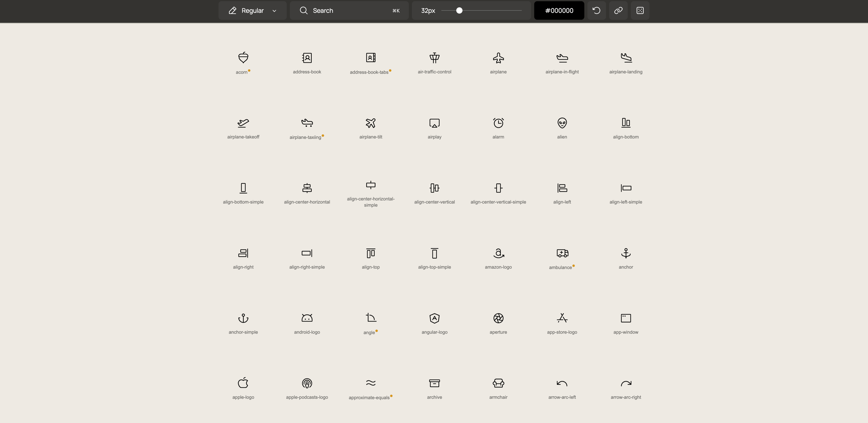Click the random icon dice button

640,10
